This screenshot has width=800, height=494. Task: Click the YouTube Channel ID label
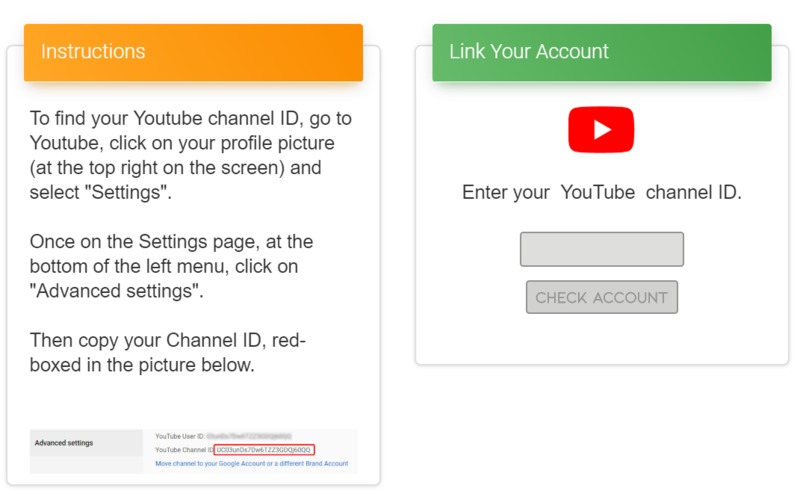click(x=184, y=450)
